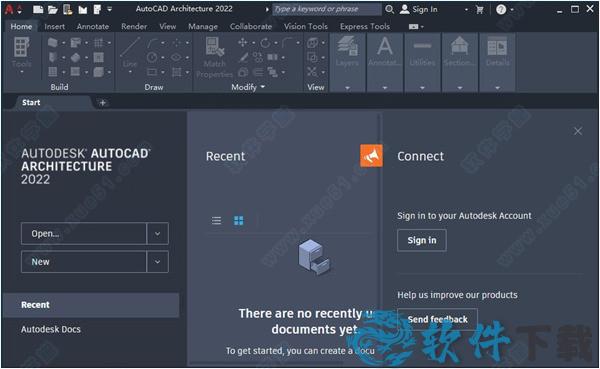
Task: Open the AutoCAD application menu logo
Action: click(x=9, y=9)
